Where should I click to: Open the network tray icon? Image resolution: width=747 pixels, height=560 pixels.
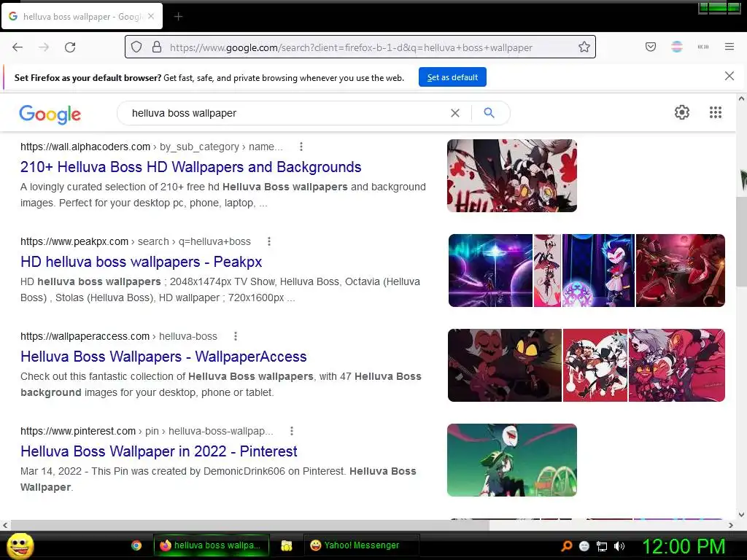(602, 546)
